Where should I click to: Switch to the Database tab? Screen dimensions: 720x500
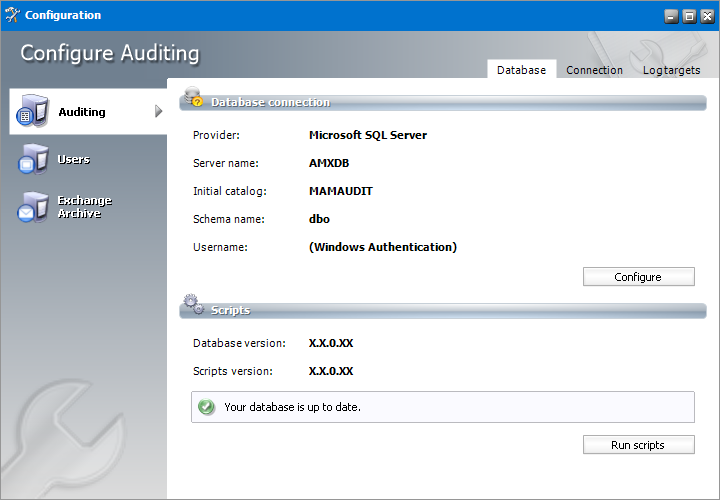point(521,70)
